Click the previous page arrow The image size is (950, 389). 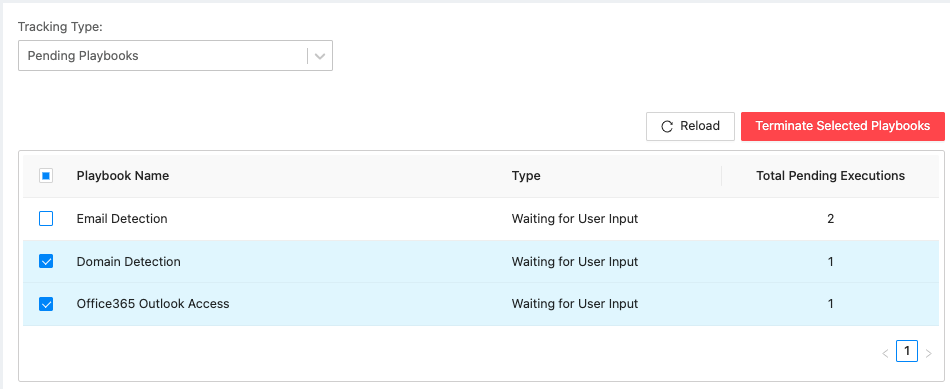tap(885, 353)
